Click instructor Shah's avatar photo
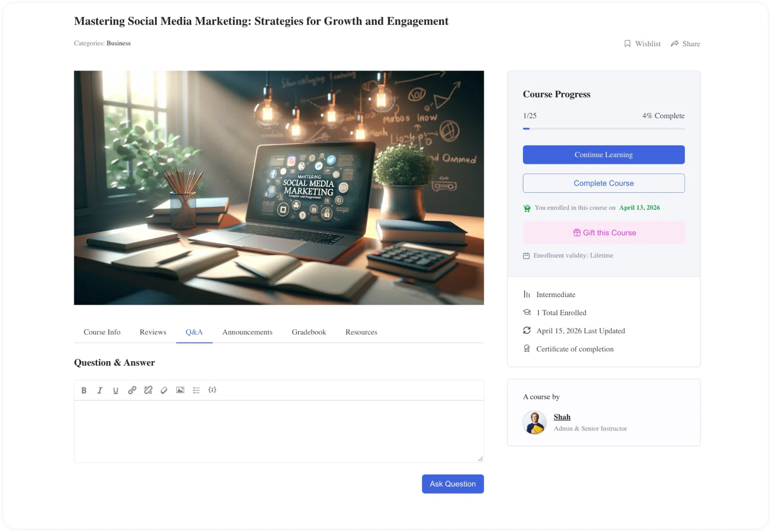771x532 pixels. (534, 422)
